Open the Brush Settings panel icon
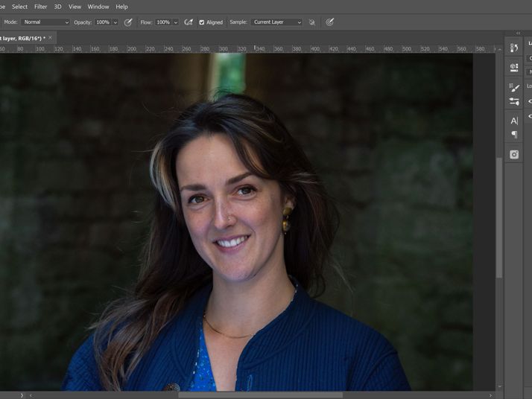 coord(514,87)
